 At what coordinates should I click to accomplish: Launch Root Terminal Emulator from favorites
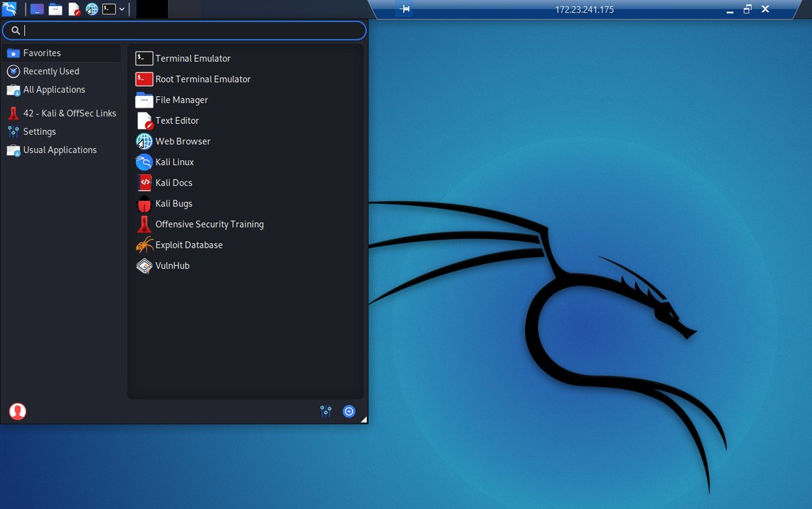coord(202,79)
